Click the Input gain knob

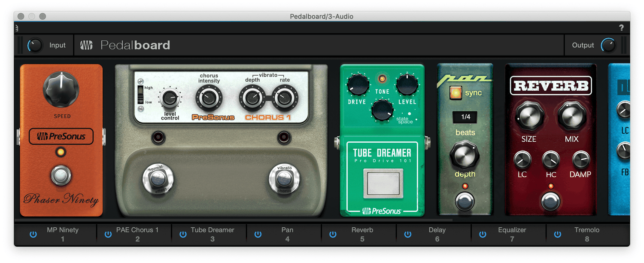35,45
